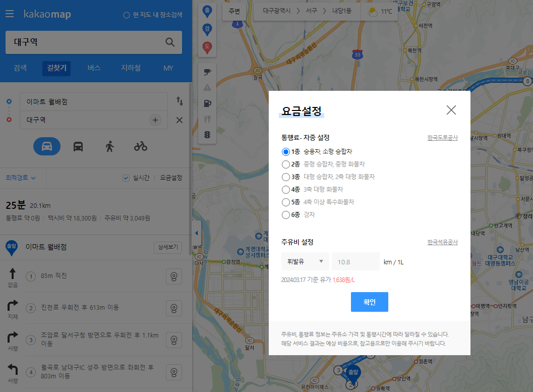533x392 pixels.
Task: Open 요금설정 fare settings link
Action: coord(171,178)
